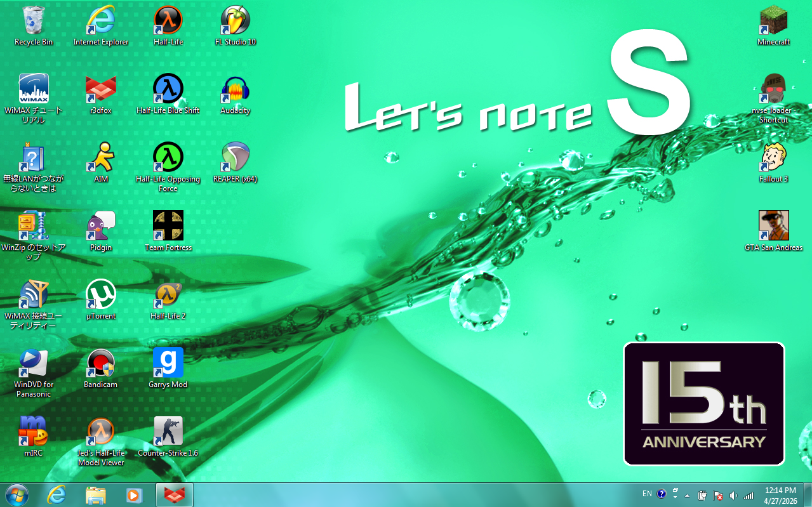The width and height of the screenshot is (812, 507).
Task: Open the FL Studio 10 desktop shortcut
Action: pos(235,21)
